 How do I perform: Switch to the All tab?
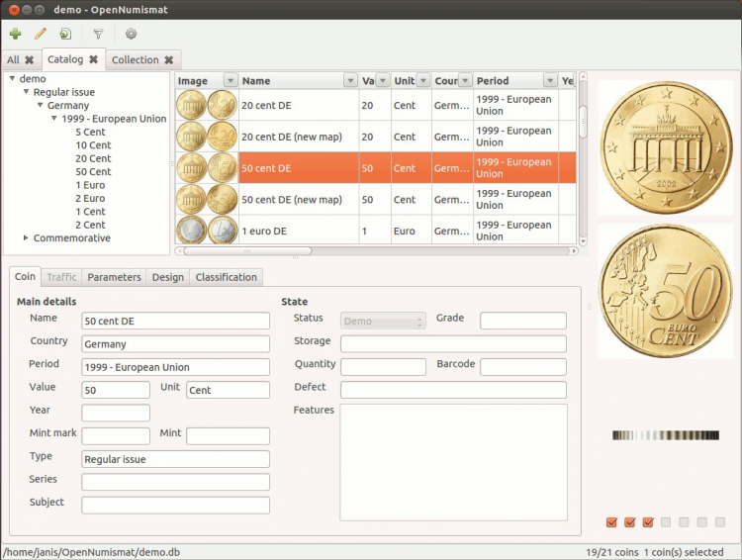click(x=13, y=60)
